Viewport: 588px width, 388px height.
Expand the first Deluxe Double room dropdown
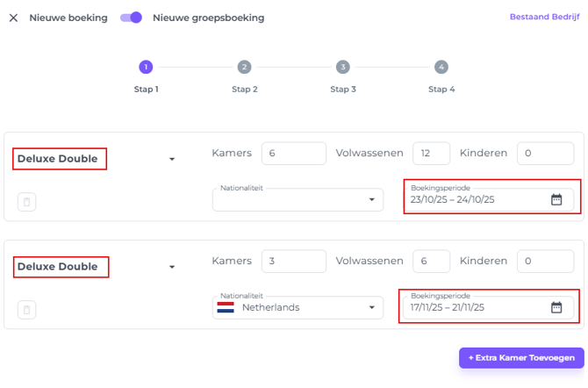tap(172, 159)
